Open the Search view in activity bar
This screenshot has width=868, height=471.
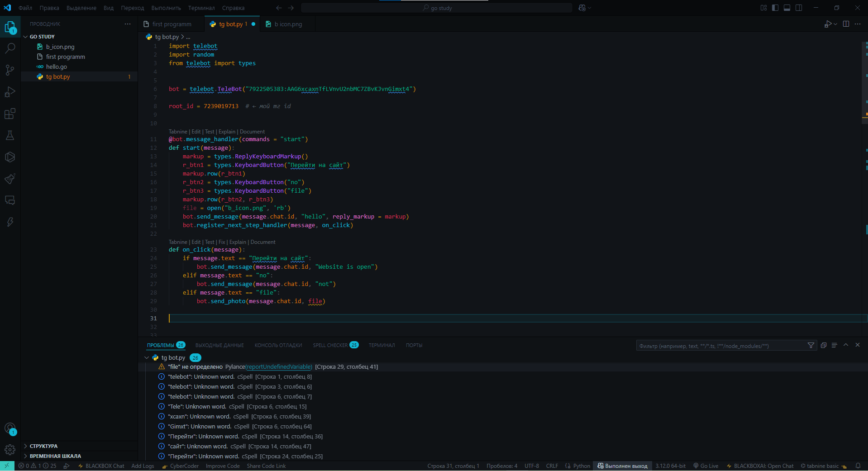(x=10, y=48)
